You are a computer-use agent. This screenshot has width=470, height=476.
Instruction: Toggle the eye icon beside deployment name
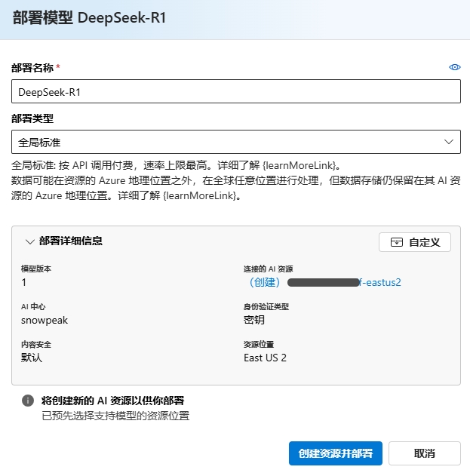(454, 67)
